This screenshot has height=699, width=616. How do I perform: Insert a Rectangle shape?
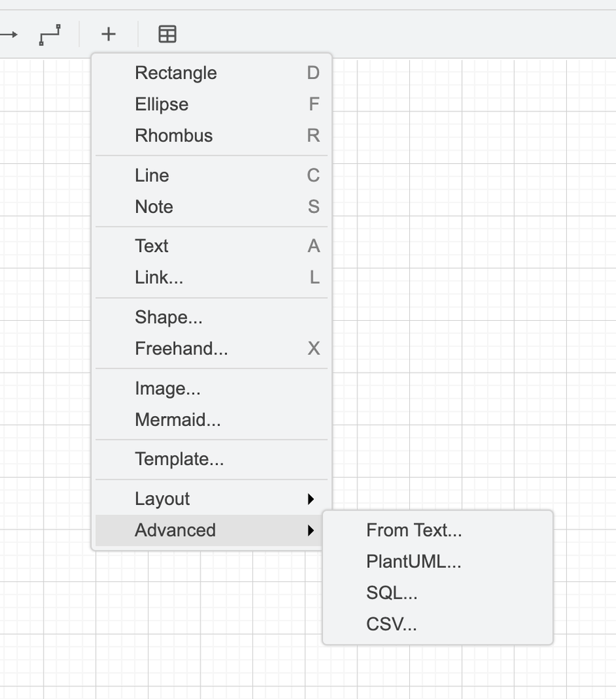coord(176,73)
